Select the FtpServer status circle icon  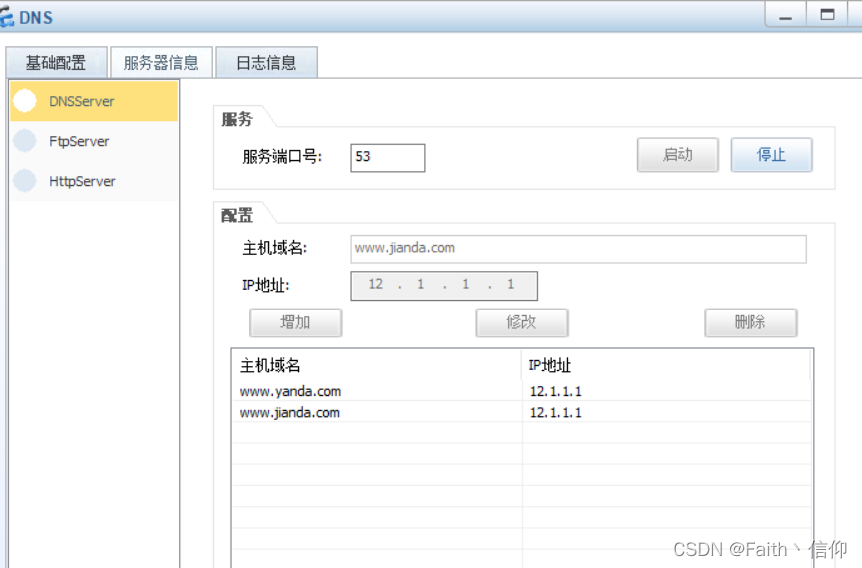[25, 141]
